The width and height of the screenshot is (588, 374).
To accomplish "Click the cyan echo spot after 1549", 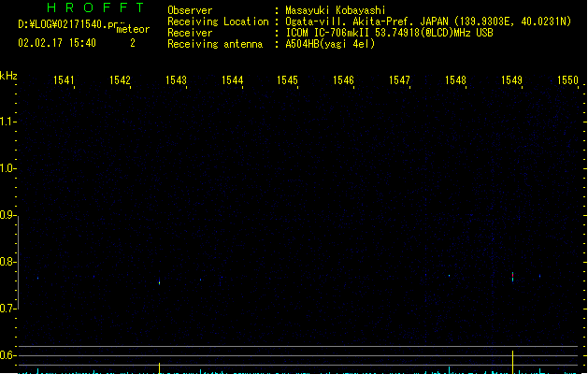I will click(x=540, y=276).
